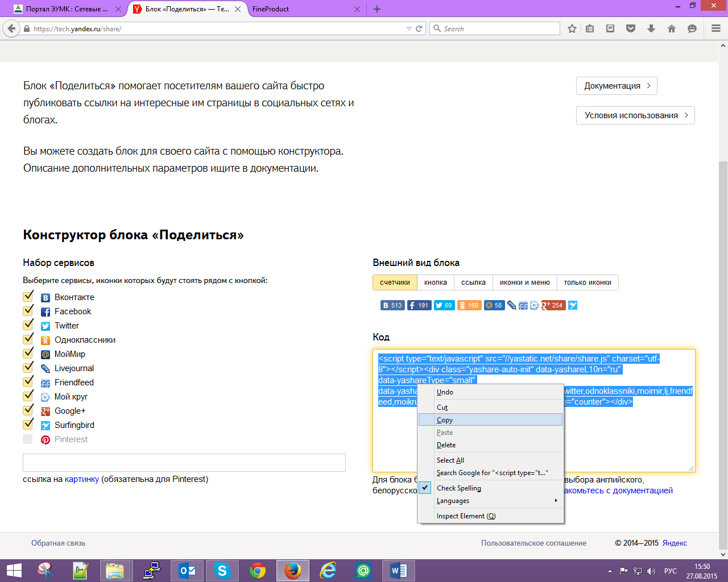This screenshot has width=728, height=582.
Task: Click the MoiMir share counter 58
Action: pos(494,305)
